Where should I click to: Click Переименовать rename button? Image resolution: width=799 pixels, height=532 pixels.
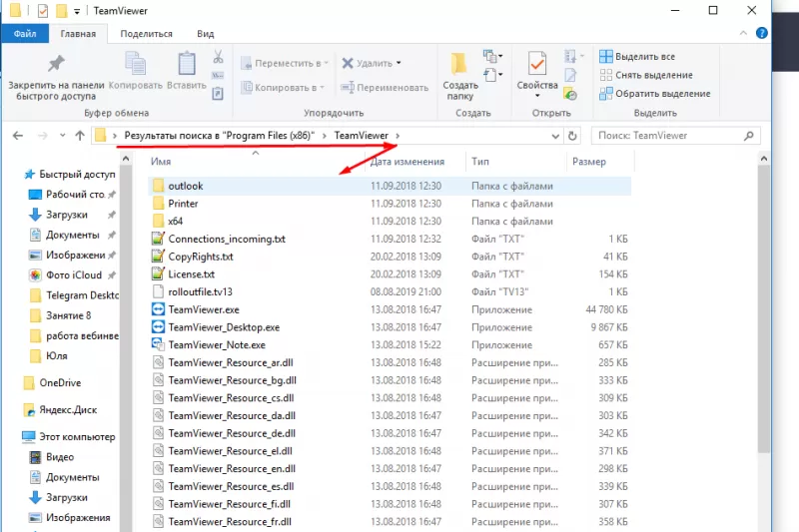point(385,88)
